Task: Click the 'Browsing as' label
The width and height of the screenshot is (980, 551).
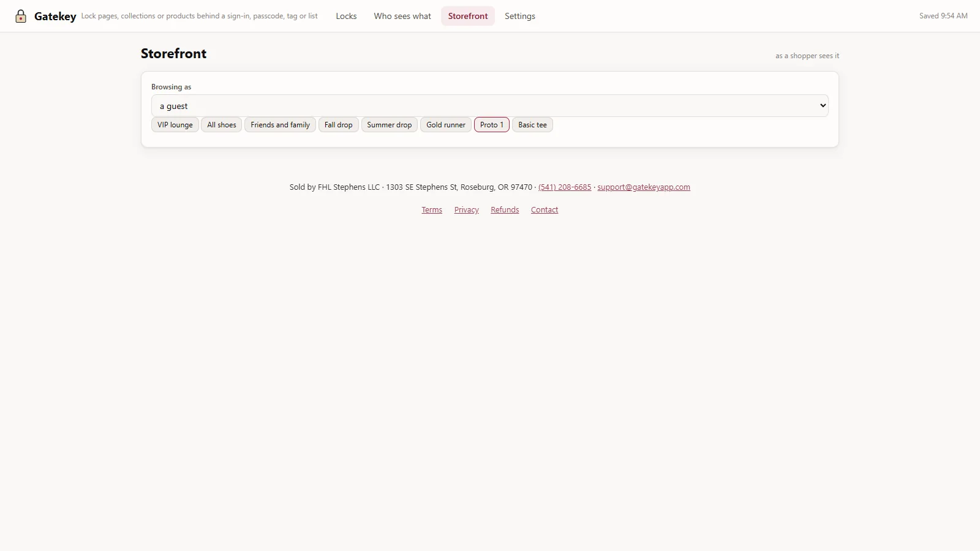Action: point(171,87)
